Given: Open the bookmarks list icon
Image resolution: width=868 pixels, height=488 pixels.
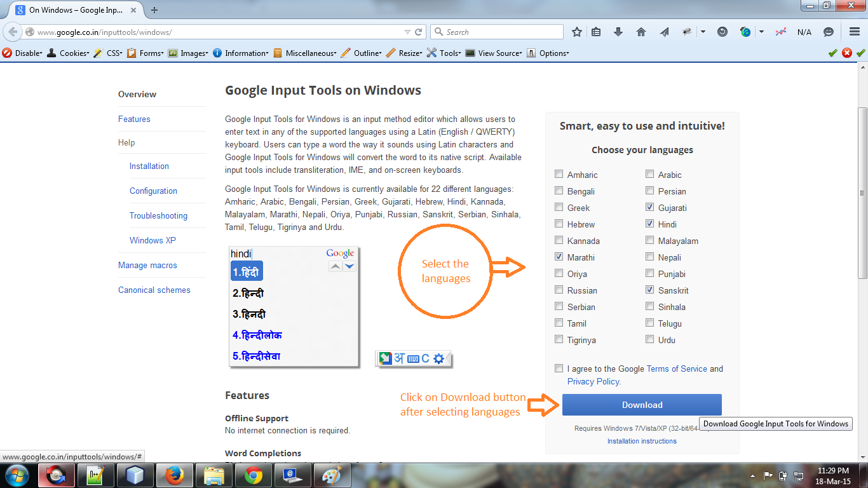Looking at the screenshot, I should (596, 32).
